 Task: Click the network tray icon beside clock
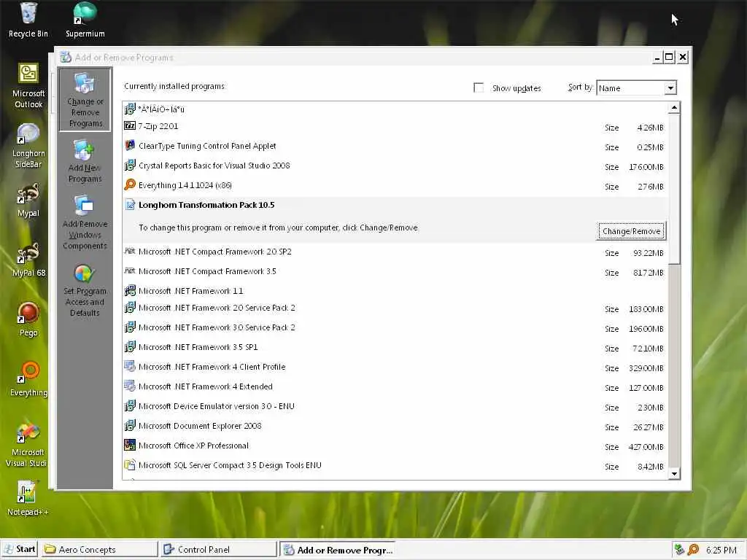pos(679,550)
